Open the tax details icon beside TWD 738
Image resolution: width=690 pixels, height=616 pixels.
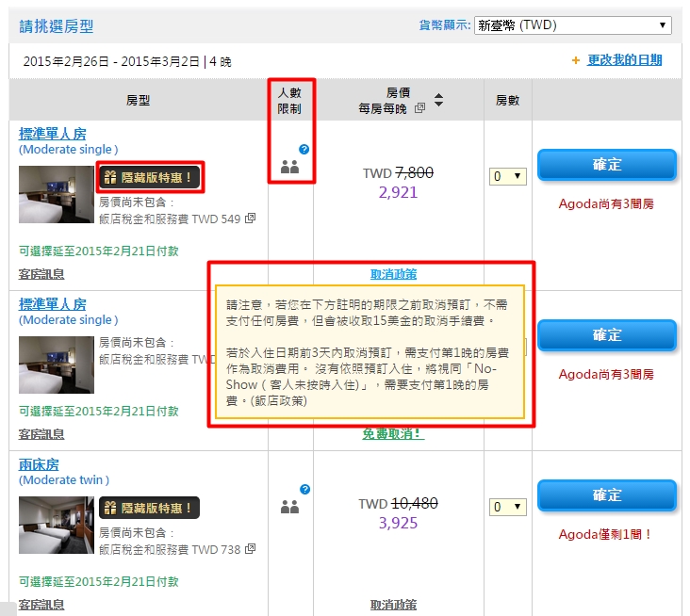point(250,549)
